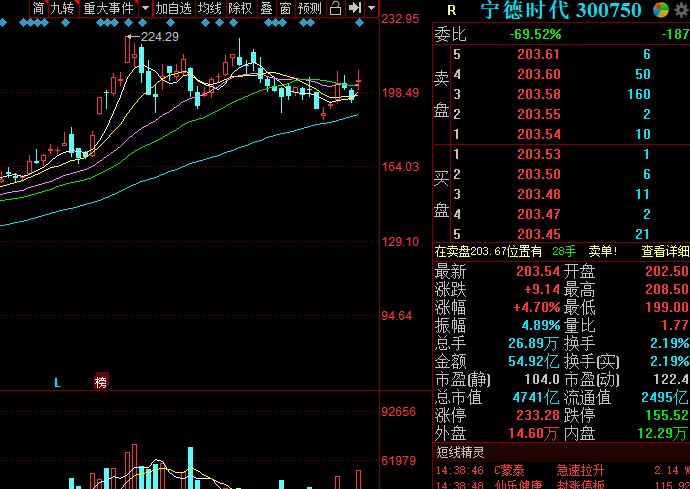The image size is (690, 489).
Task: Click the 外盘 value 14.60万
Action: tap(534, 434)
